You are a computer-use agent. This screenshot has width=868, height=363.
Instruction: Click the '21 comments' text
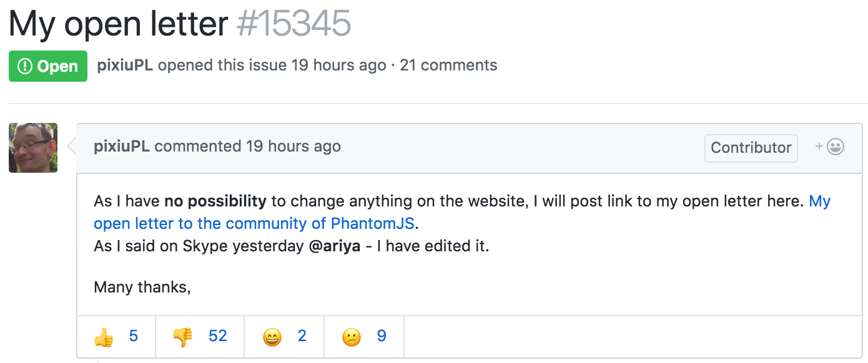pyautogui.click(x=448, y=65)
